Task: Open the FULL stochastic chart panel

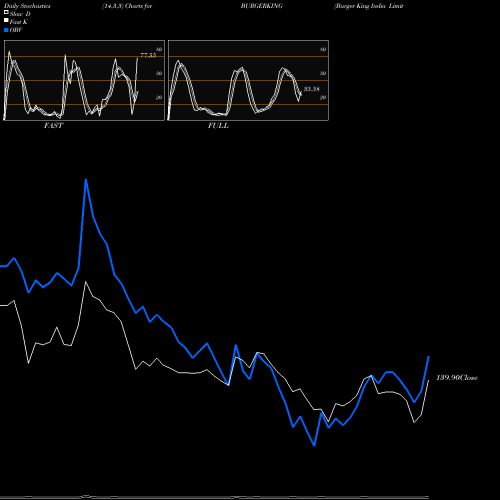Action: pos(248,80)
